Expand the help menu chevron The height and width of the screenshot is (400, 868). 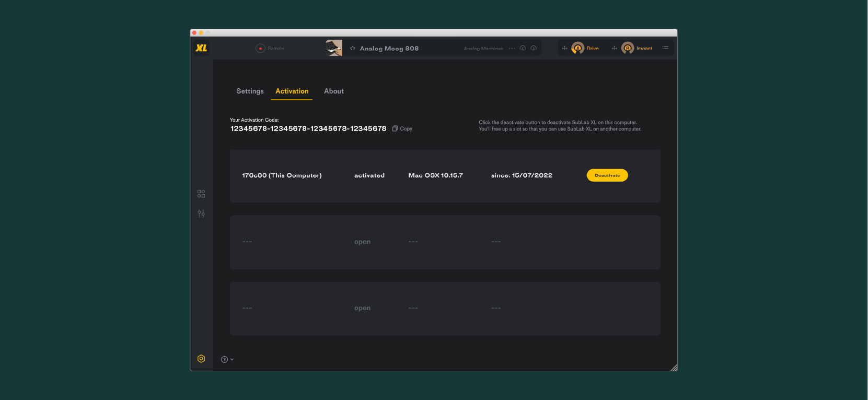(232, 359)
